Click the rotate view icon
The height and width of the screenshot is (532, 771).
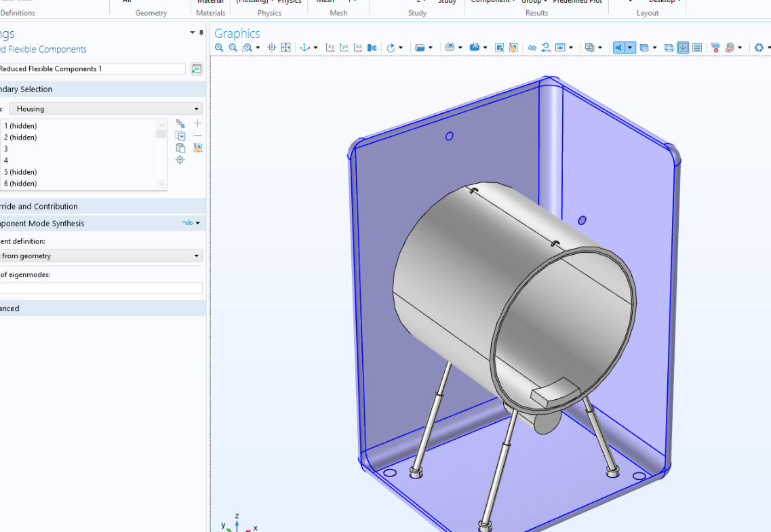391,47
